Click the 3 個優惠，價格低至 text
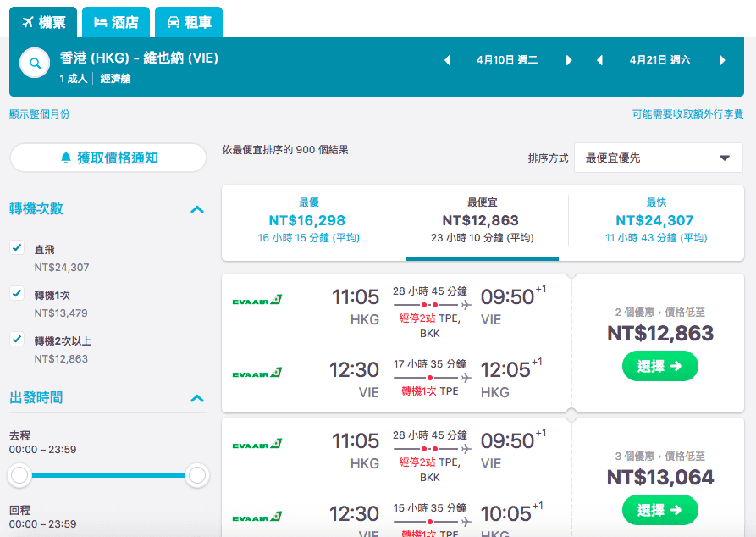Screen dimensions: 756x537 (x=660, y=456)
